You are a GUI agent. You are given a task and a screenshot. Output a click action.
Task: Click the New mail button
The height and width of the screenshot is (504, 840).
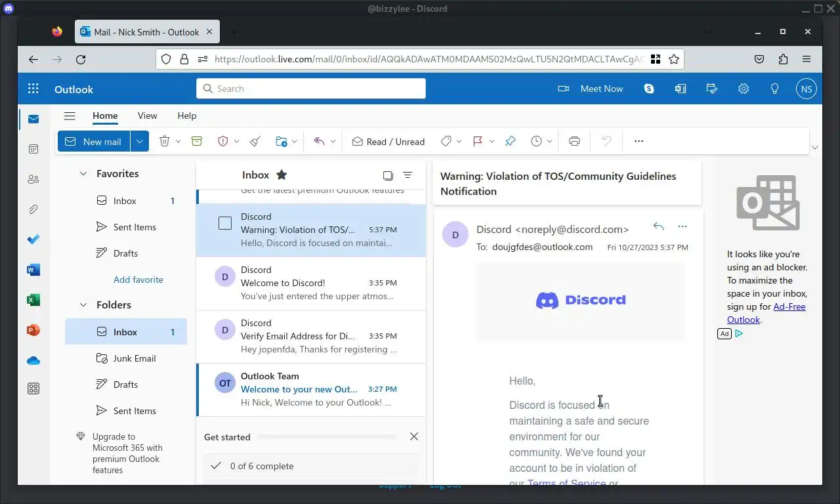[x=94, y=141]
